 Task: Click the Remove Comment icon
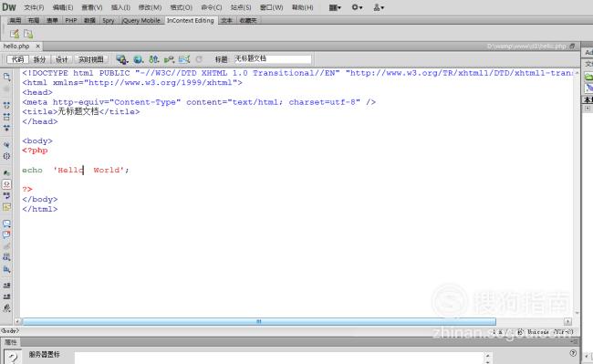point(6,234)
